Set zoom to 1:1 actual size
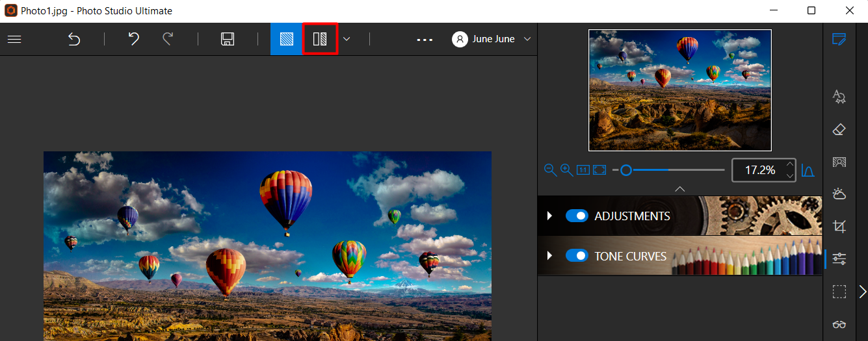Screen dimensions: 868x341 (x=583, y=170)
